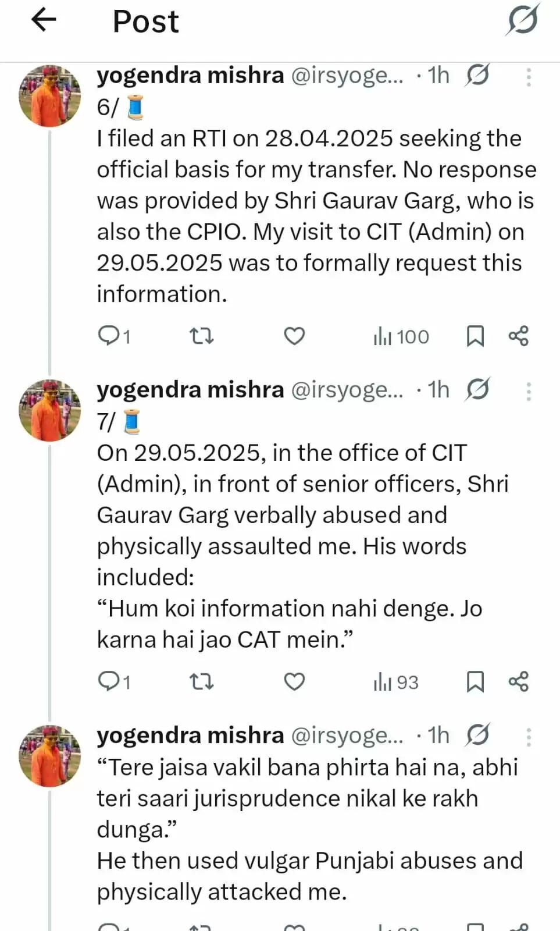Tap the back arrow
This screenshot has width=560, height=931.
coord(44,21)
